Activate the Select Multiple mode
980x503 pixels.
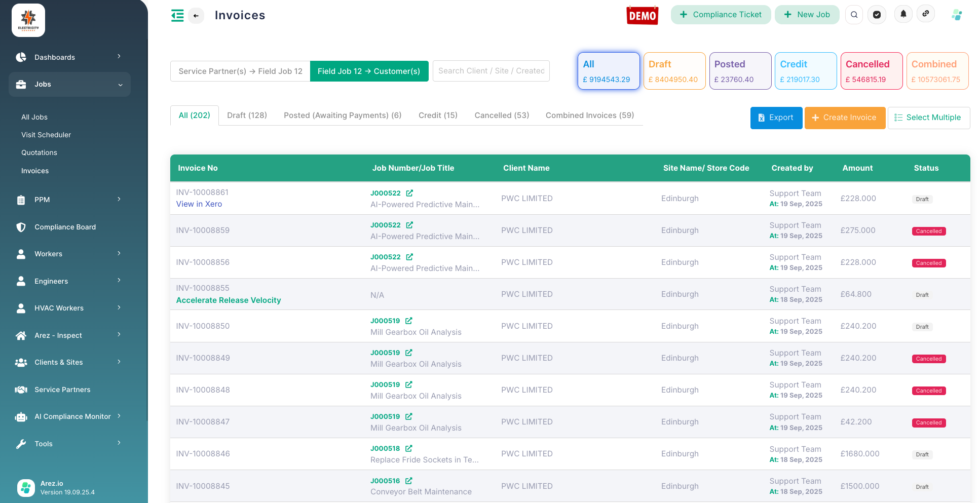pyautogui.click(x=929, y=118)
